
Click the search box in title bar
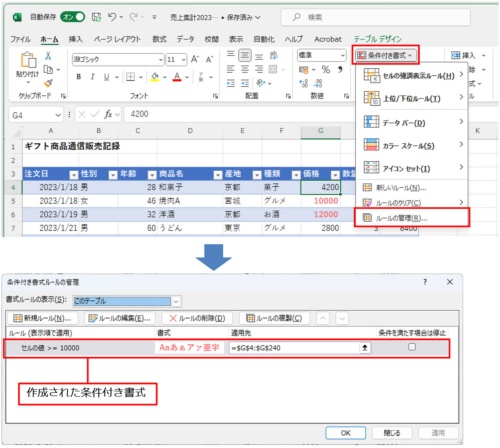(x=376, y=17)
